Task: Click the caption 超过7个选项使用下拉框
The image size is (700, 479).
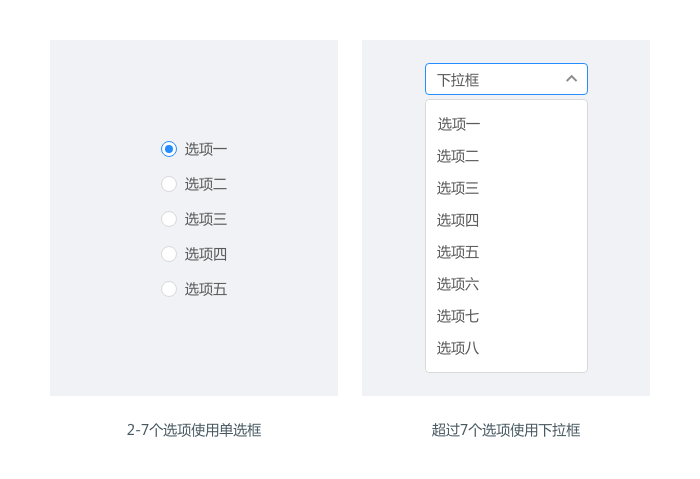Action: tap(506, 430)
